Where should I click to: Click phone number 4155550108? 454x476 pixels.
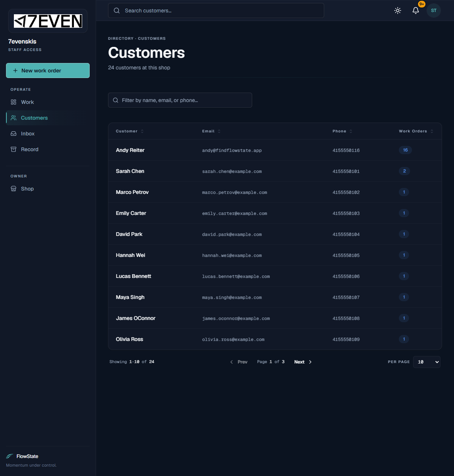pyautogui.click(x=346, y=318)
